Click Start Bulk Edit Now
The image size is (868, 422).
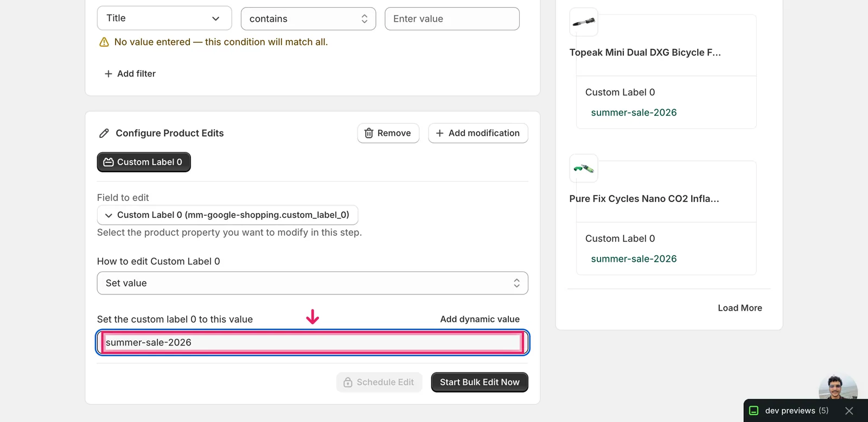(480, 382)
